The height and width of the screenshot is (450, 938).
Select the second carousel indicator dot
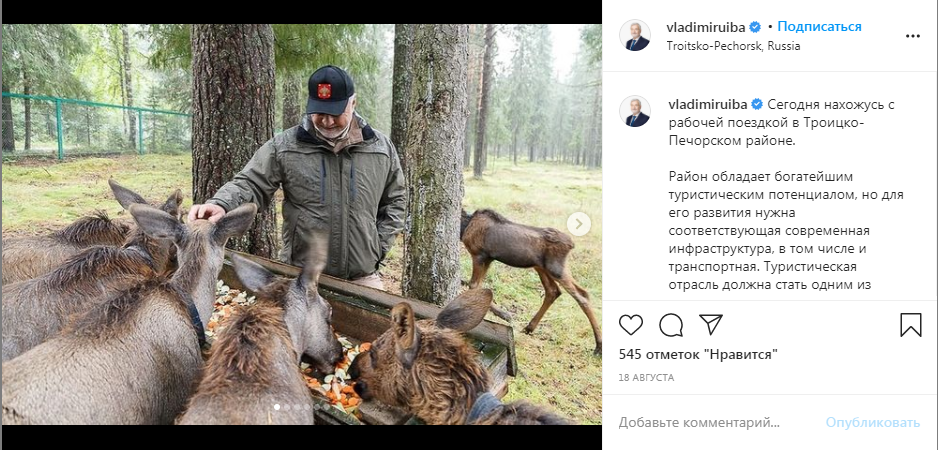286,407
